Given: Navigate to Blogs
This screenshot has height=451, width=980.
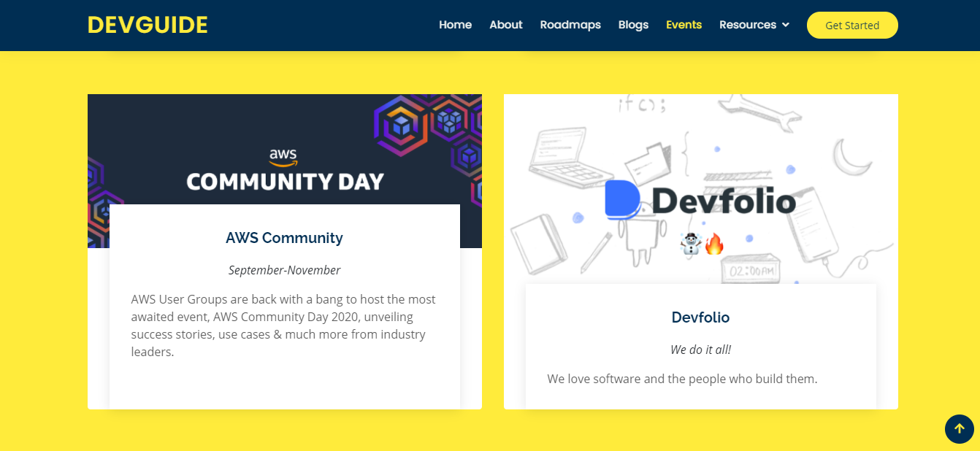Looking at the screenshot, I should point(633,25).
